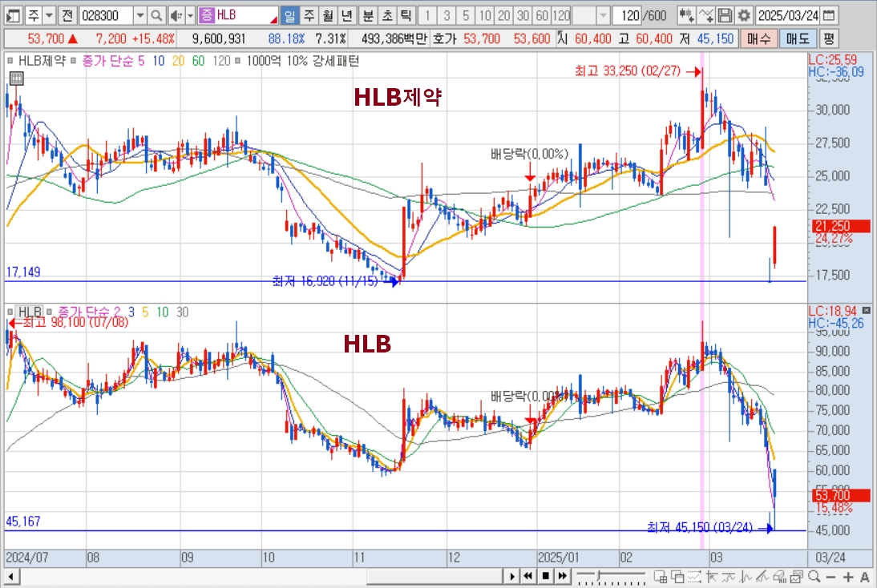Select the 틱 tick chart period

point(406,16)
